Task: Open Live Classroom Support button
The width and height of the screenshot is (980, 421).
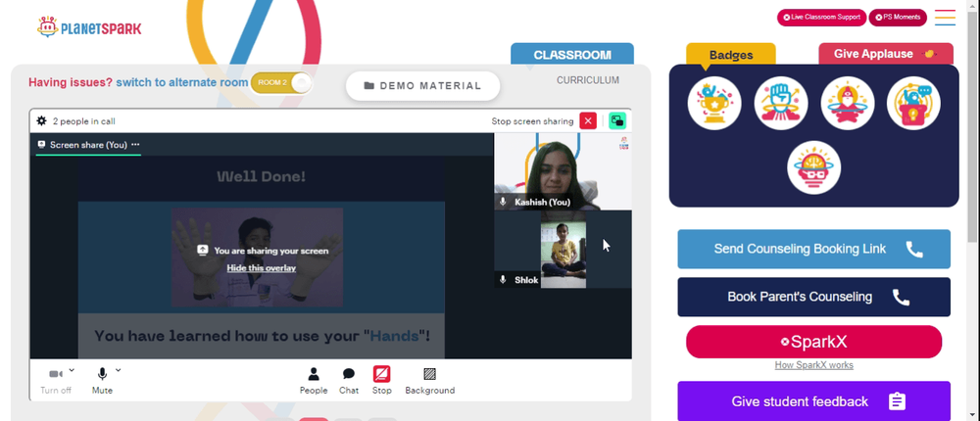Action: point(821,18)
